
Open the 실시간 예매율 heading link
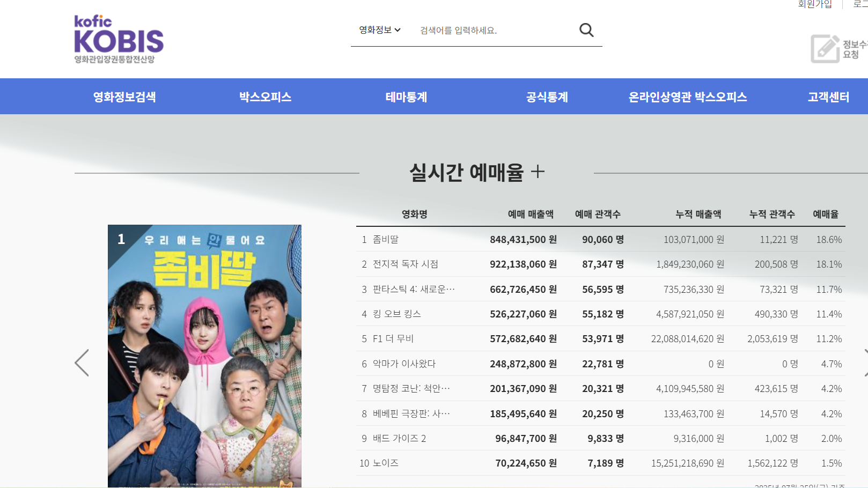466,172
